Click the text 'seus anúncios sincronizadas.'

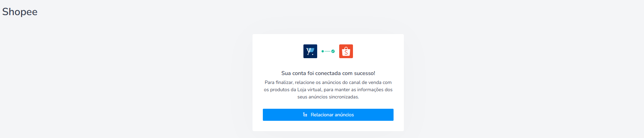coord(328,97)
